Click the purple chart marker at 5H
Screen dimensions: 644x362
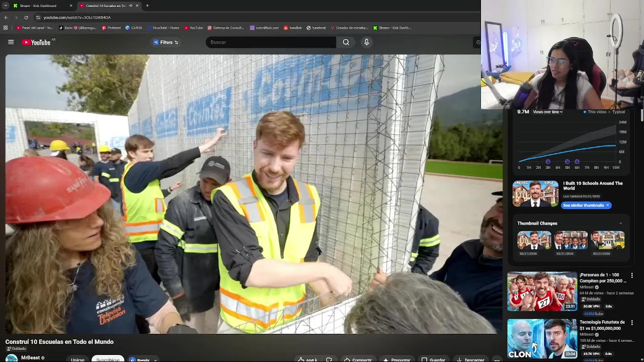point(567,162)
